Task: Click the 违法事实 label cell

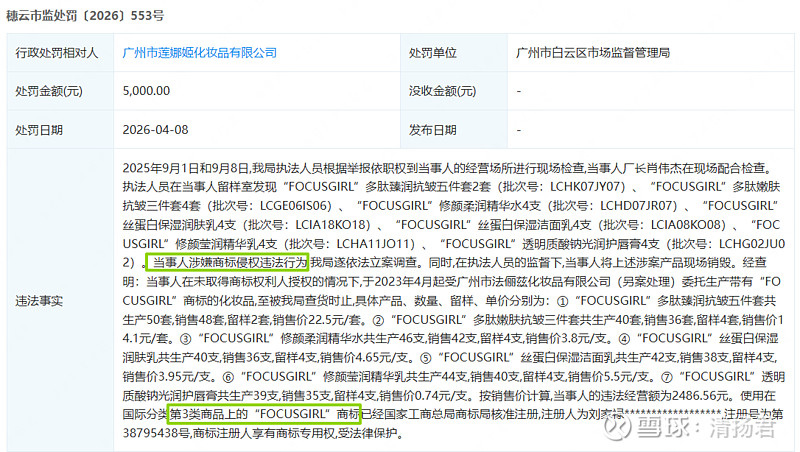Action: tap(60, 300)
